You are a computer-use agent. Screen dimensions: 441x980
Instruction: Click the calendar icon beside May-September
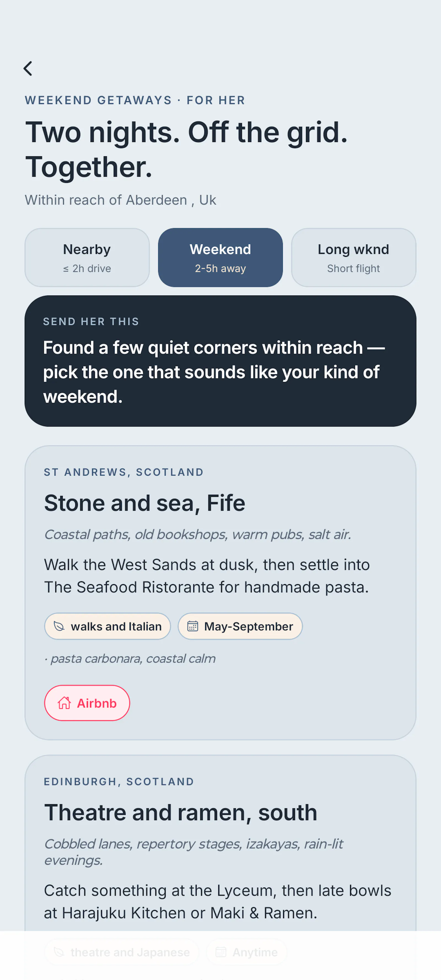pos(193,626)
